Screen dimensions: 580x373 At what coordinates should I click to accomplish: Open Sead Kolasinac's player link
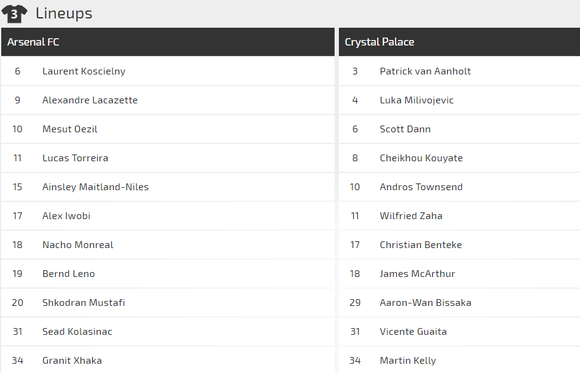[77, 331]
